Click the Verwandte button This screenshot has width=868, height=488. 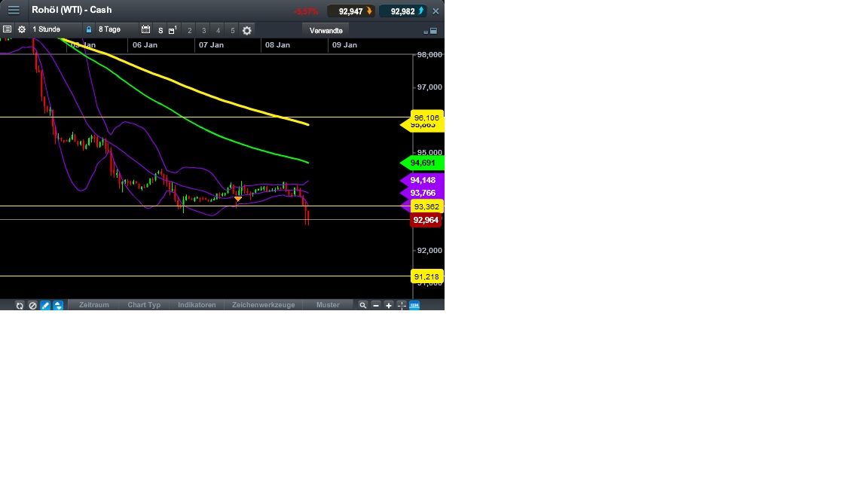click(x=325, y=30)
